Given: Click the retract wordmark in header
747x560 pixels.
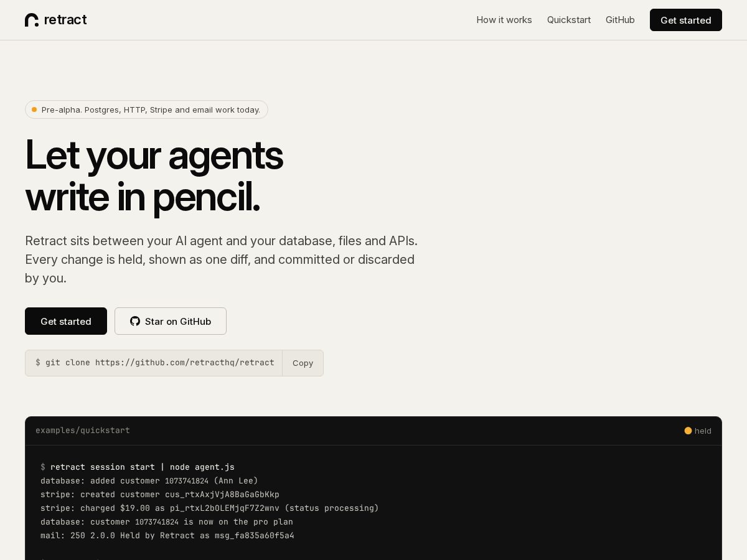Looking at the screenshot, I should (x=65, y=20).
